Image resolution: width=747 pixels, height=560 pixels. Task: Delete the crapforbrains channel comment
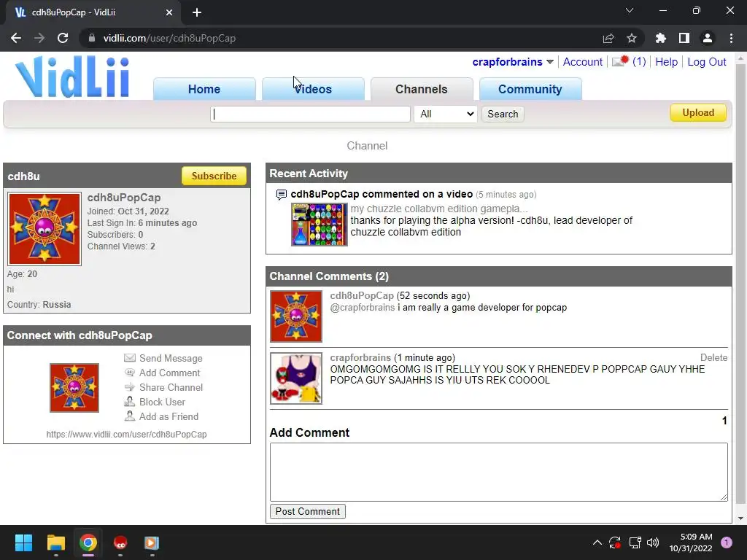713,357
